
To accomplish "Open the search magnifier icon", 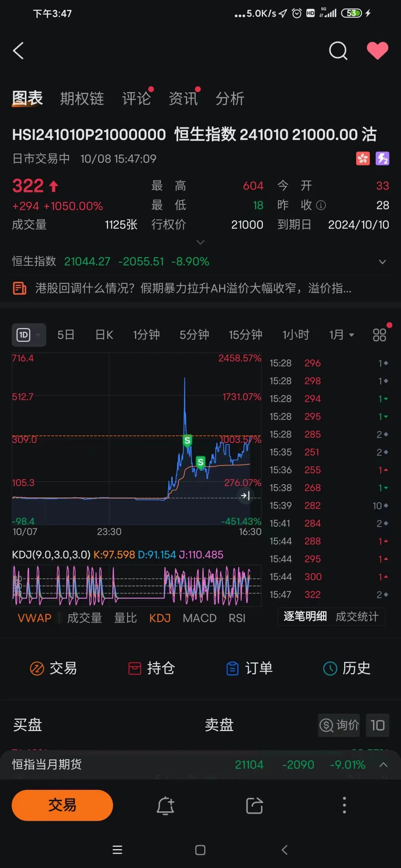I will (x=338, y=50).
